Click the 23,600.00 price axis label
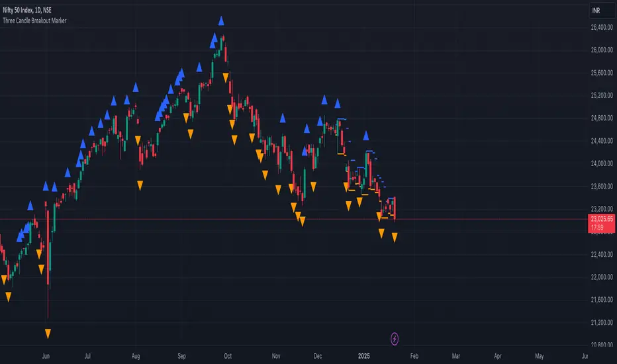 pos(602,186)
